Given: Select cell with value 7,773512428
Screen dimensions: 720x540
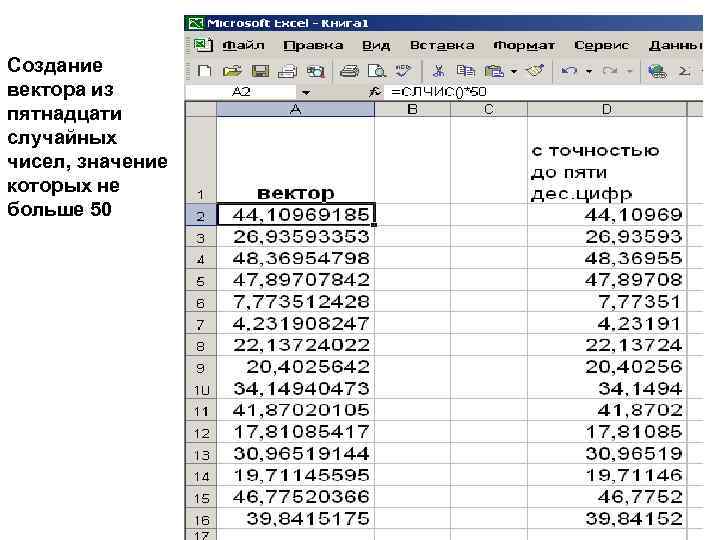Looking at the screenshot, I should coord(296,302).
